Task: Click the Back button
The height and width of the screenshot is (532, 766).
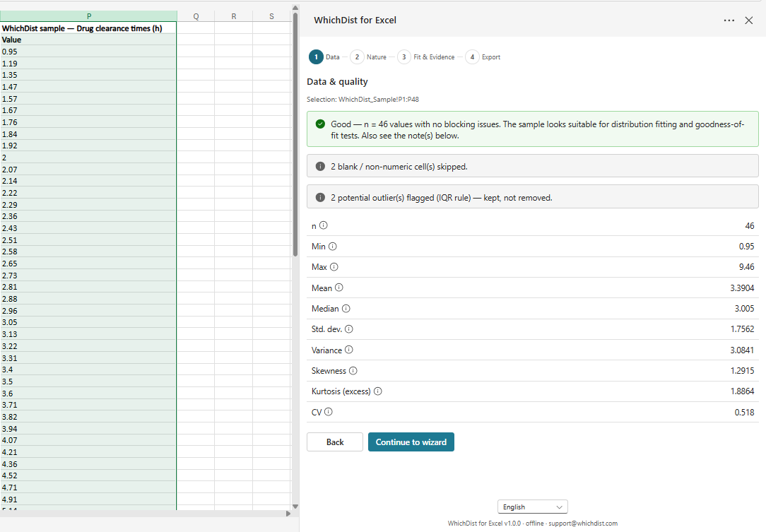Action: [x=335, y=442]
